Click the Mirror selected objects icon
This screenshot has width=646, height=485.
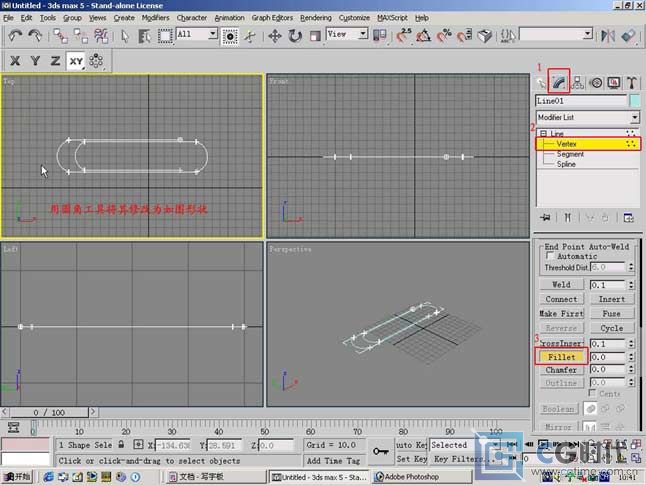(x=608, y=36)
